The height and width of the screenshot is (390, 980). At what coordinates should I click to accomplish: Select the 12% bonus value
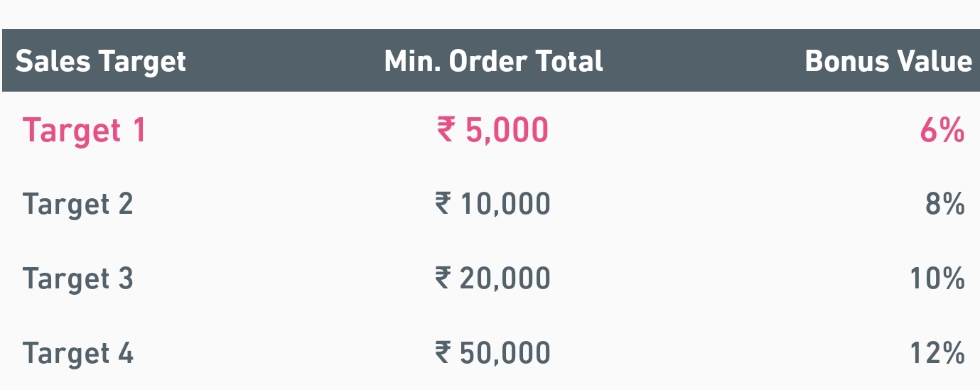tap(937, 353)
